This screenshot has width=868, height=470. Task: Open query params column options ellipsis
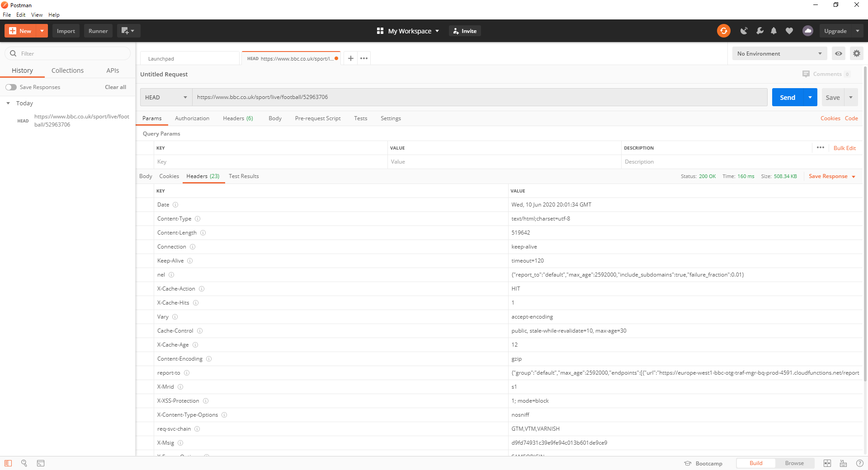pos(821,147)
